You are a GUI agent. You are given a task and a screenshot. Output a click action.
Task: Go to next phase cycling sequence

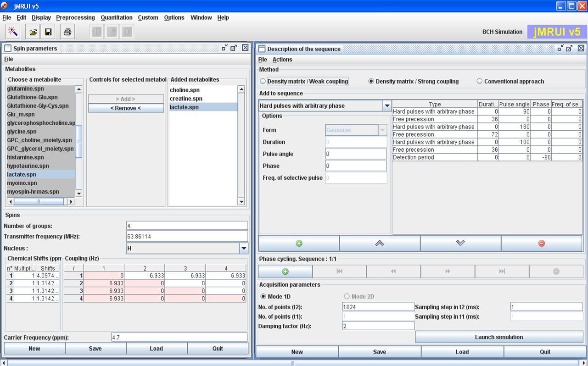click(x=448, y=272)
